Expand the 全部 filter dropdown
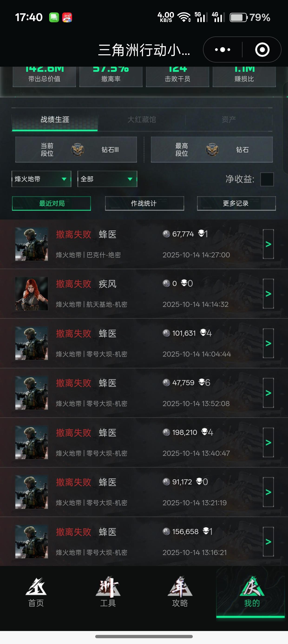The image size is (288, 644). 107,179
